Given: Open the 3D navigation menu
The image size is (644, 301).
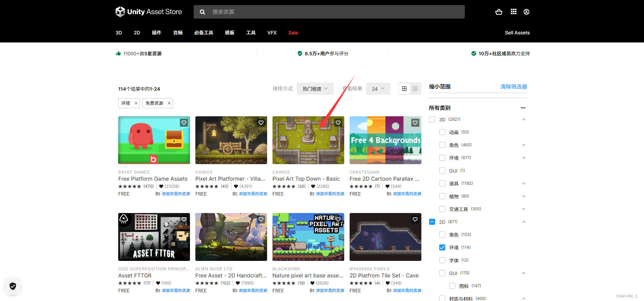Looking at the screenshot, I should pos(119,33).
